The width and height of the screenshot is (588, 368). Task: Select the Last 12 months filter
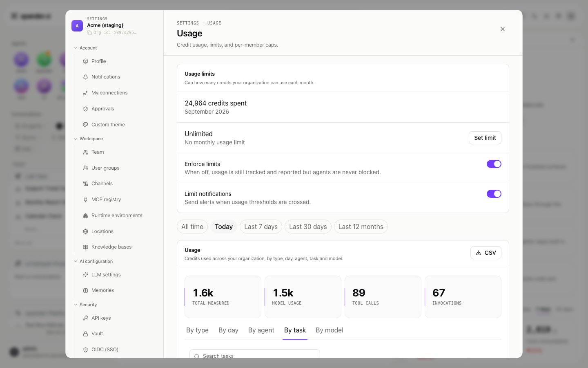[361, 227]
